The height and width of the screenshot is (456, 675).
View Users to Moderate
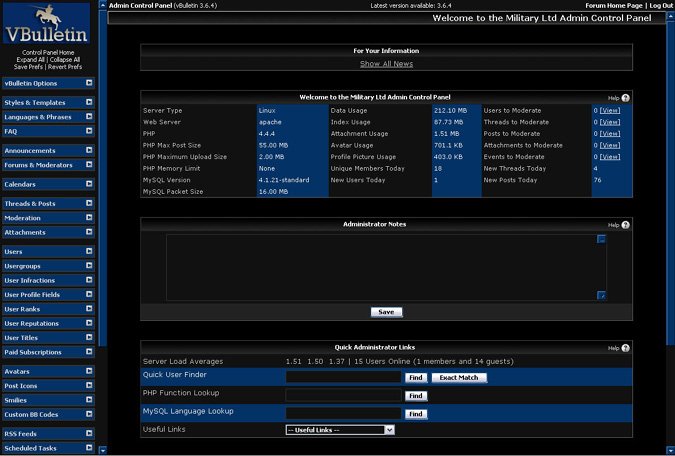coord(610,111)
